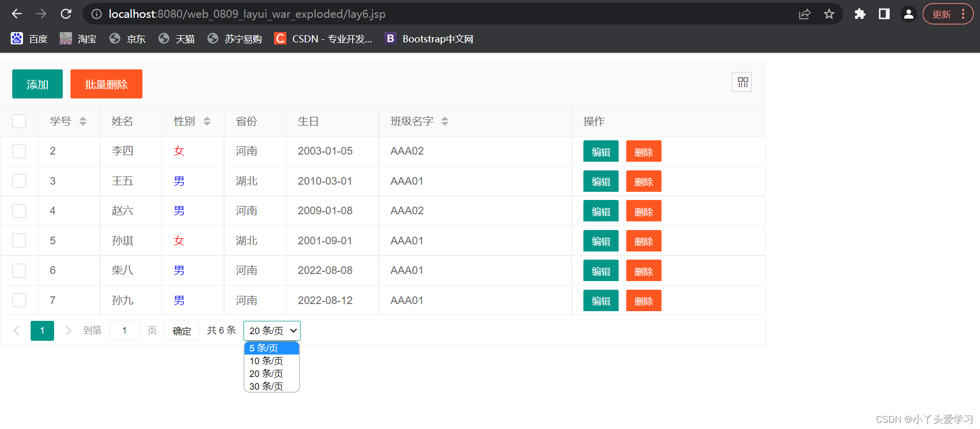This screenshot has height=429, width=980.
Task: Go to next table page arrow
Action: [68, 331]
